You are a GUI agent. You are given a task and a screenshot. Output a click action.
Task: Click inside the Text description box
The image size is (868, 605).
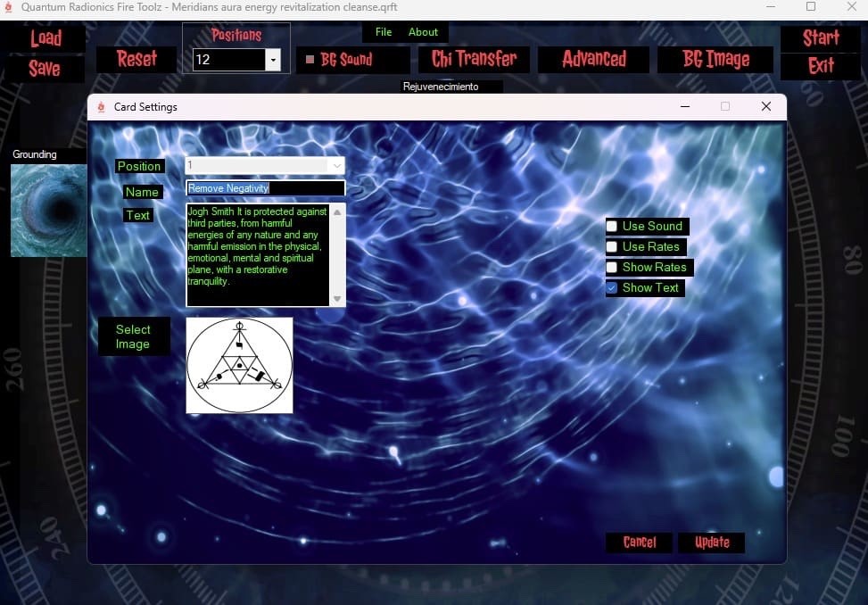click(258, 254)
